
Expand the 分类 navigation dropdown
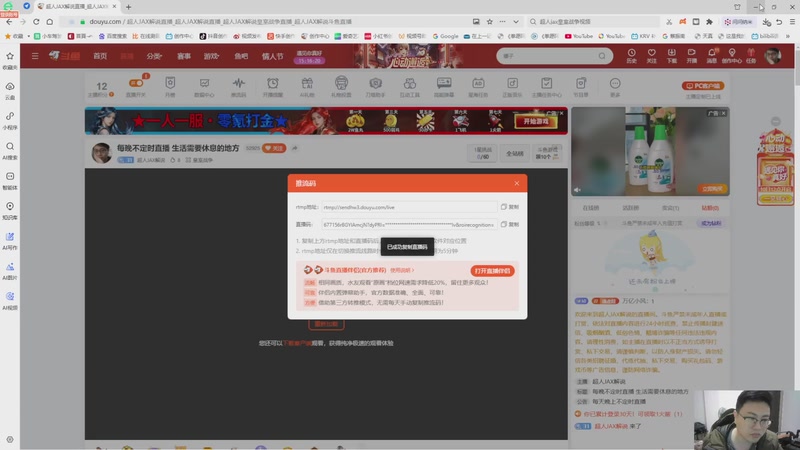click(154, 56)
